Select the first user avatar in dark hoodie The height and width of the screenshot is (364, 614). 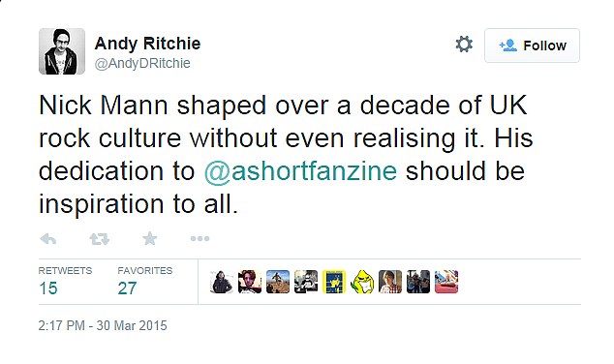pyautogui.click(x=222, y=282)
